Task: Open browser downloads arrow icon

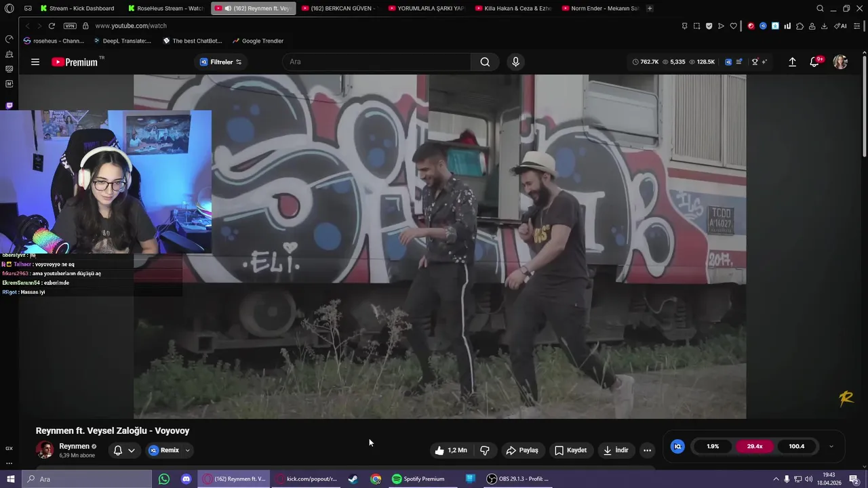Action: tap(824, 26)
